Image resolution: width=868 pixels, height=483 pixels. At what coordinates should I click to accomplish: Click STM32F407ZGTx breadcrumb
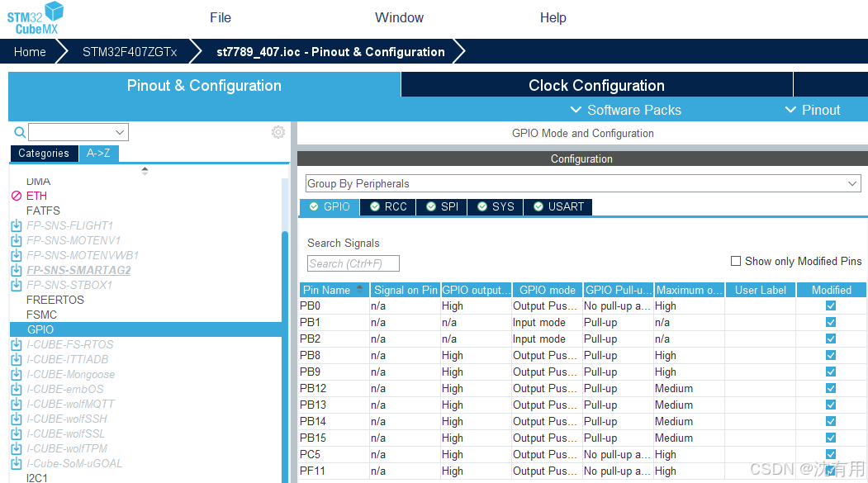(x=130, y=52)
